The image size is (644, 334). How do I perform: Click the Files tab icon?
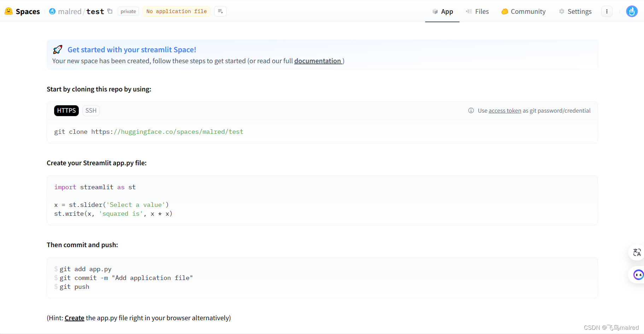[x=469, y=11]
